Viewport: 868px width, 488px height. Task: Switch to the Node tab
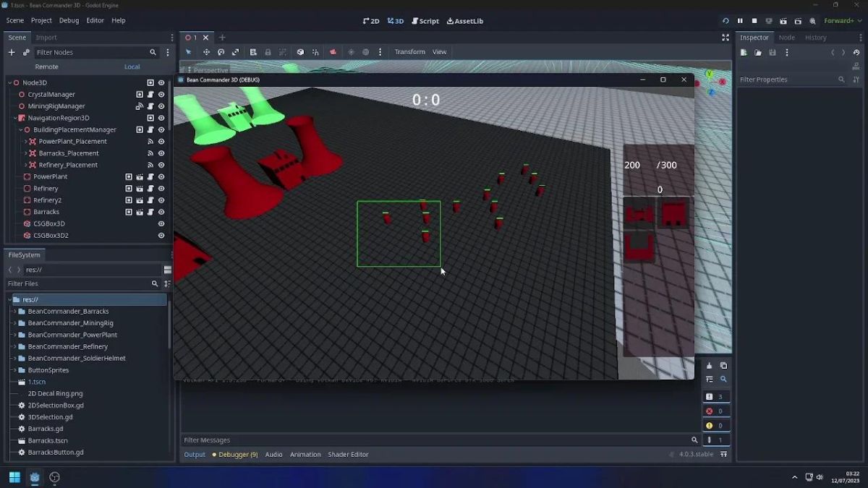(787, 38)
